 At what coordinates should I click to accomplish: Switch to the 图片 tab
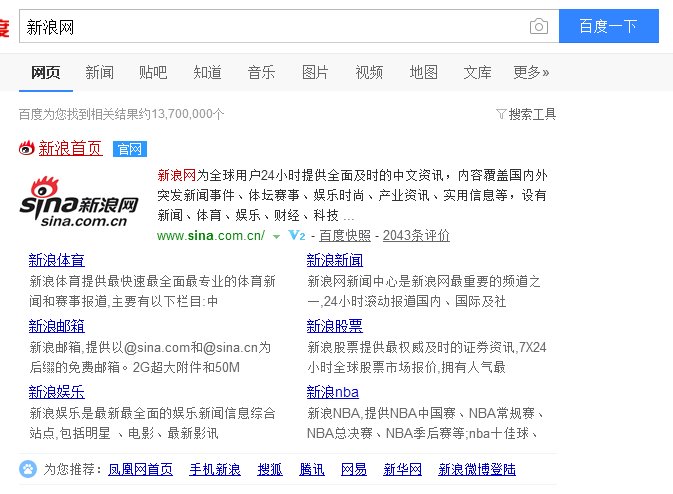pos(315,72)
